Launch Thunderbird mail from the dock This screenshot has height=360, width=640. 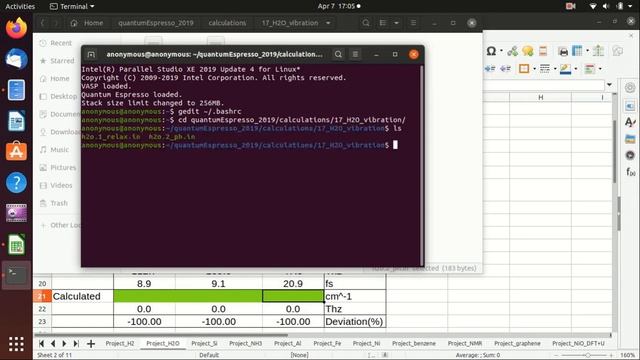[16, 59]
